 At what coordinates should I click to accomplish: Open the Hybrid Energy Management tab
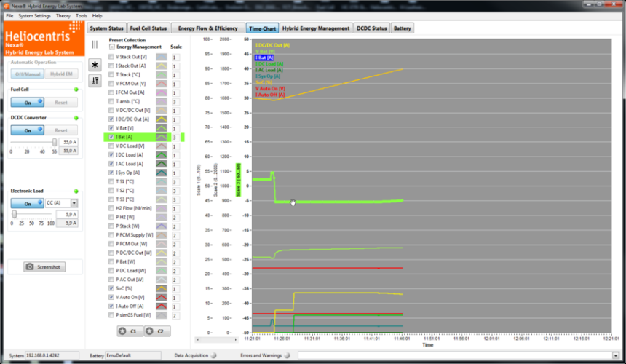(316, 28)
